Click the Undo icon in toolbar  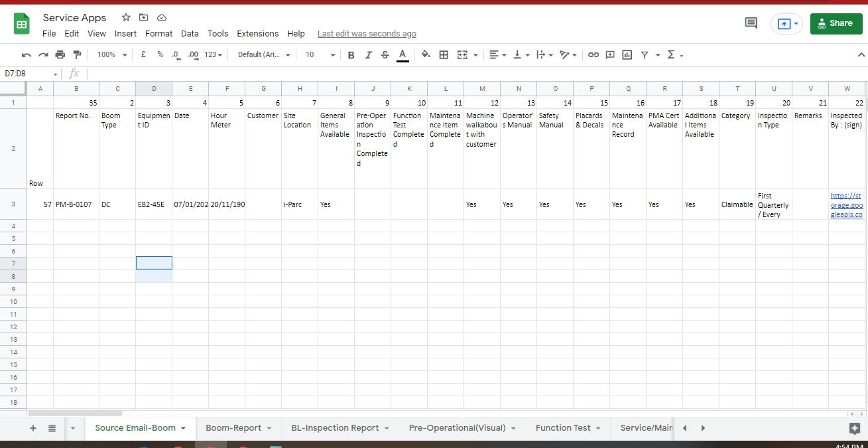pyautogui.click(x=27, y=55)
